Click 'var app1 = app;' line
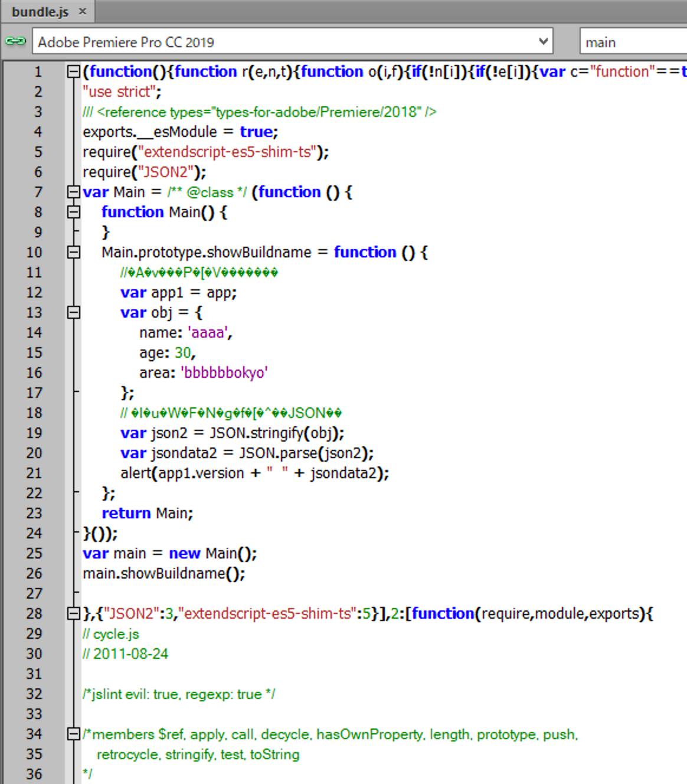The width and height of the screenshot is (687, 784). click(x=179, y=293)
